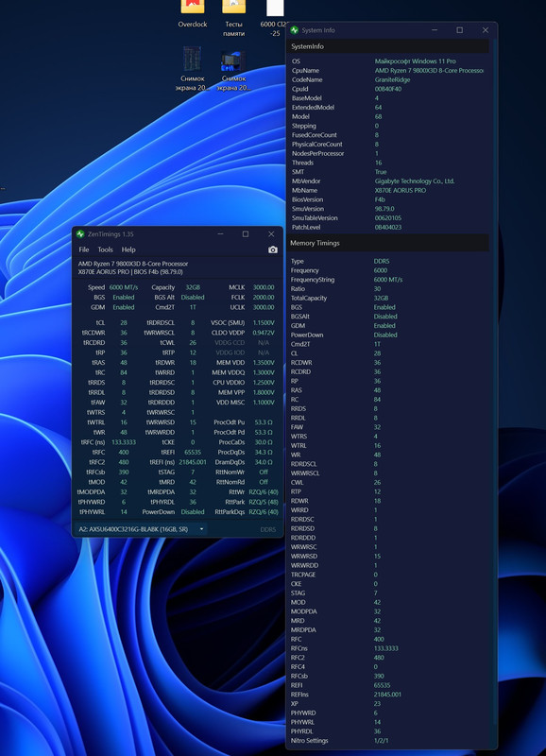Open the Tools menu in ZenTimings

[x=105, y=249]
